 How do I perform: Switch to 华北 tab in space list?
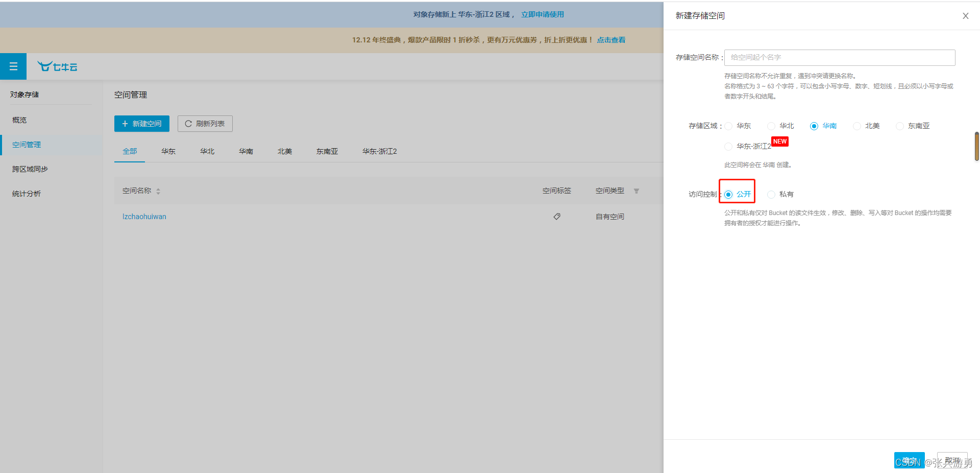(207, 151)
